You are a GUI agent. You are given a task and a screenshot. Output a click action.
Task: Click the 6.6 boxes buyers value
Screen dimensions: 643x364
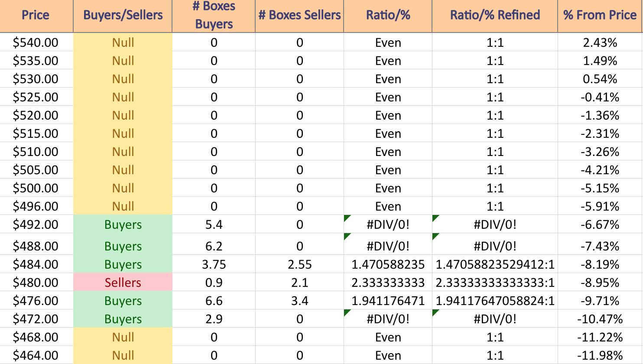[x=214, y=300]
